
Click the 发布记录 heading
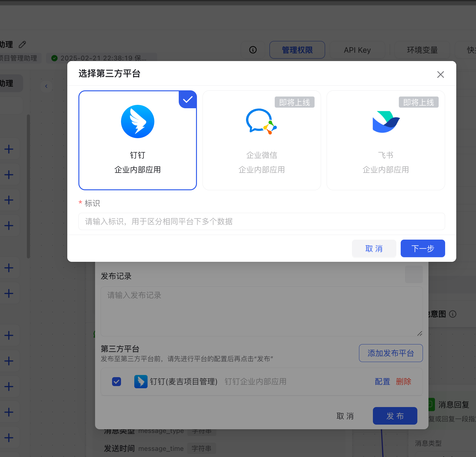[116, 276]
